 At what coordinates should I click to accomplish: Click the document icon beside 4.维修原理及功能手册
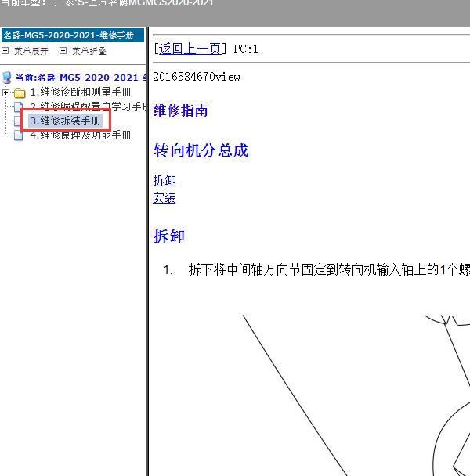tap(19, 135)
